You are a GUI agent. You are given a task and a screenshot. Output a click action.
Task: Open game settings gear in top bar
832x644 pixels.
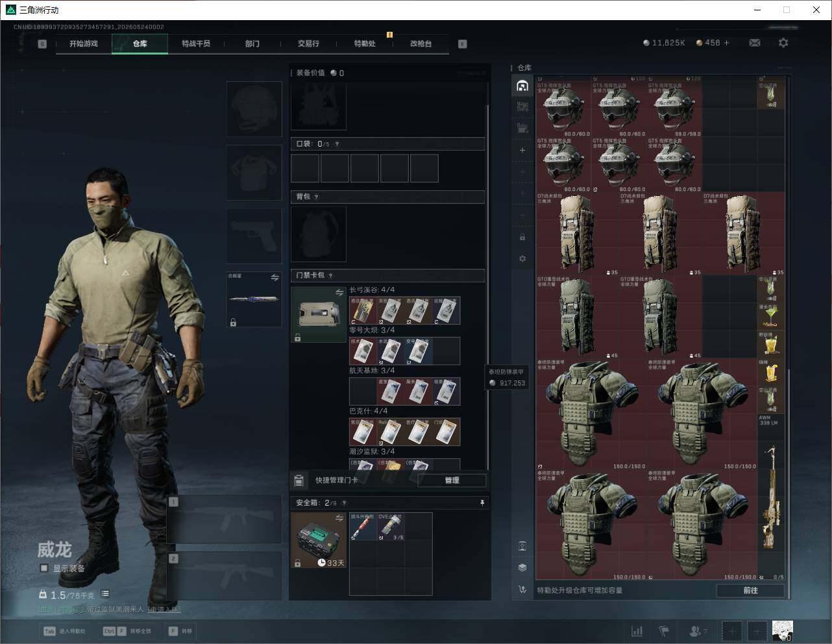[783, 43]
